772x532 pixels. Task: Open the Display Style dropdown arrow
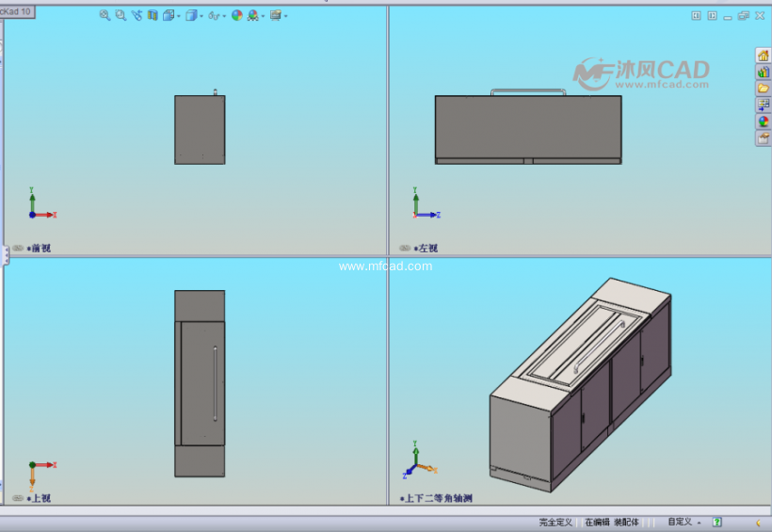201,16
